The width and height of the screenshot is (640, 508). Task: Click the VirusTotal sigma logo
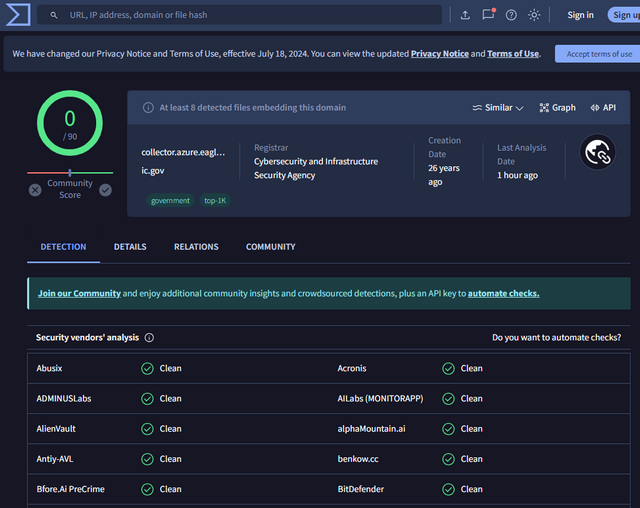pyautogui.click(x=18, y=15)
